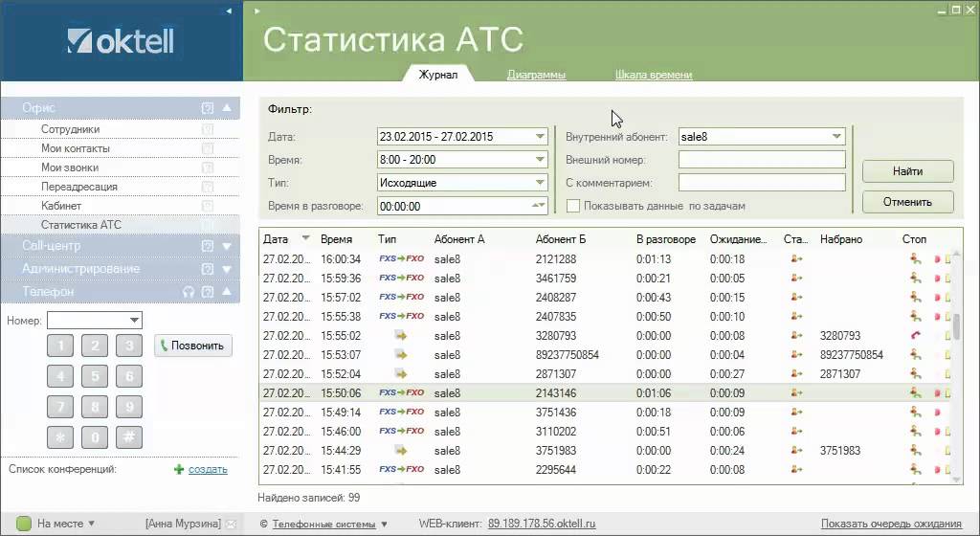Click the status icon in the 15:50:06 row
The image size is (980, 536).
pyautogui.click(x=796, y=393)
